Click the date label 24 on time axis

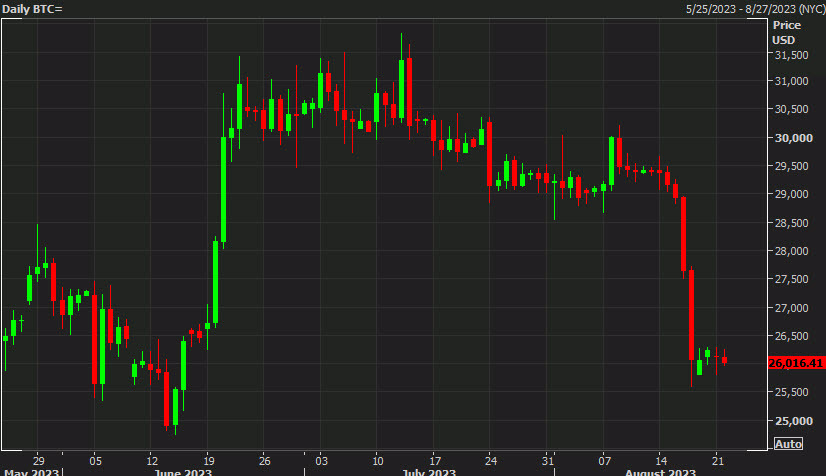(x=491, y=461)
